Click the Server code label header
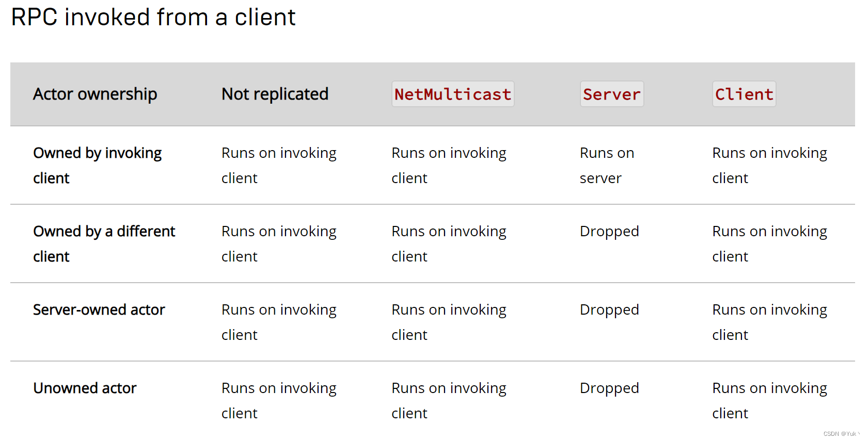The image size is (868, 441). [x=612, y=94]
